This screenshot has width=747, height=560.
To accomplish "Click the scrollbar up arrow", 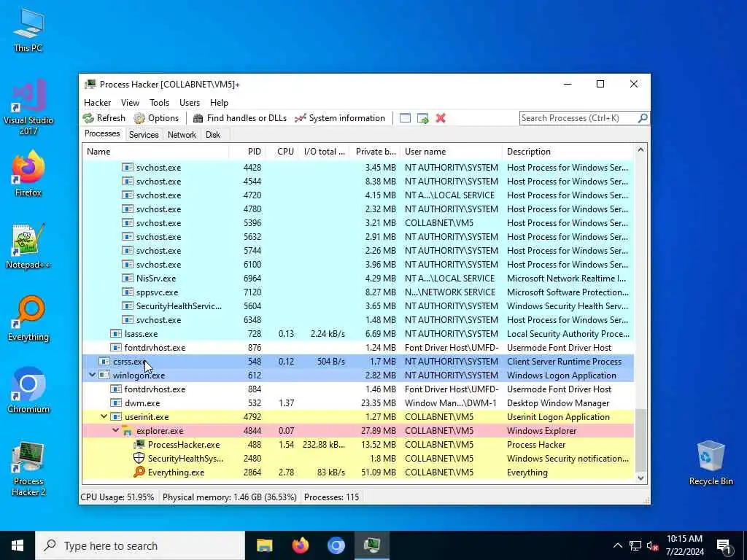I will pos(640,149).
